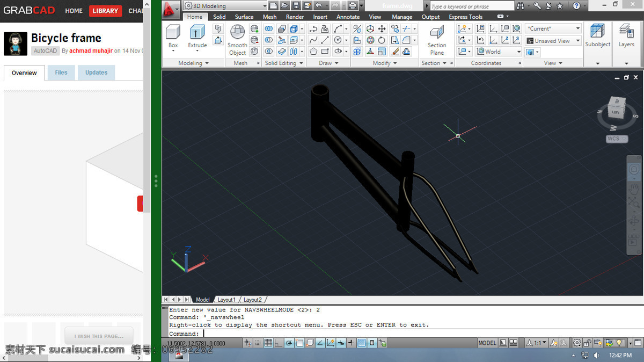644x362 pixels.
Task: Click the ViewCube in the viewport
Action: 616,110
